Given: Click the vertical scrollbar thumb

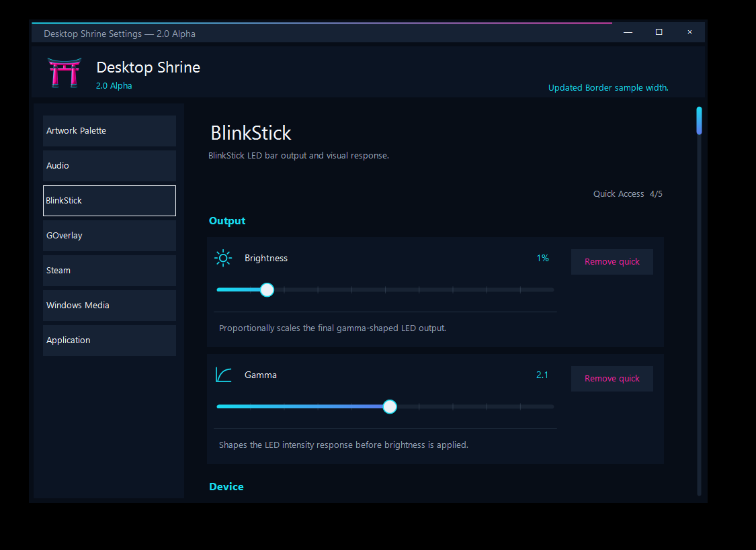Looking at the screenshot, I should [699, 120].
